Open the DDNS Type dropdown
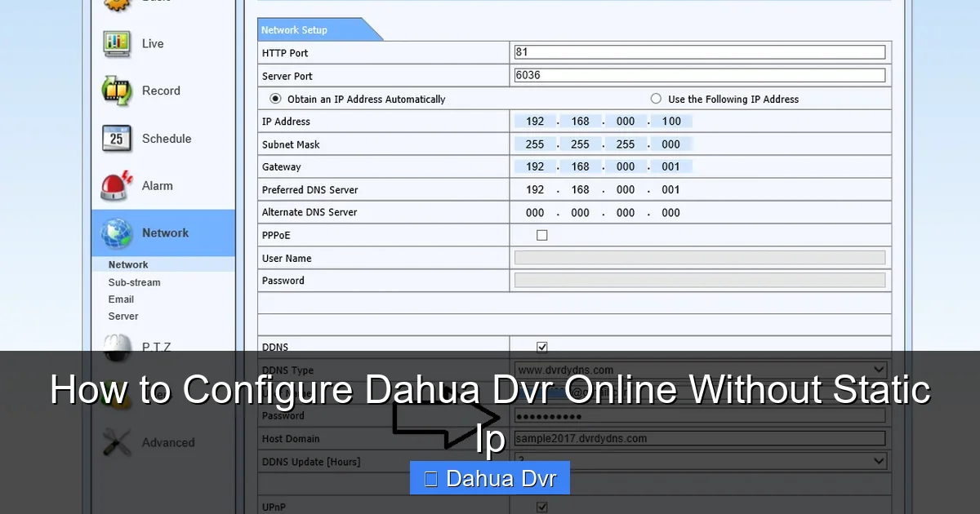The height and width of the screenshot is (514, 980). (x=880, y=370)
